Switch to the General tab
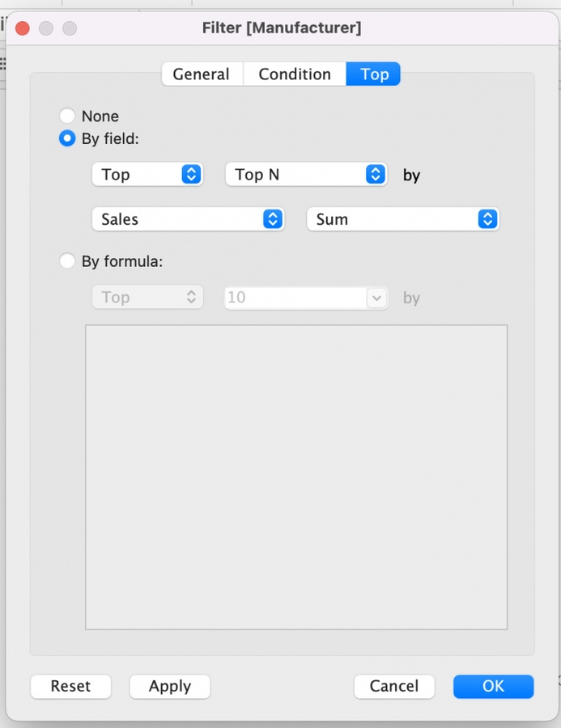The image size is (561, 728). 202,74
